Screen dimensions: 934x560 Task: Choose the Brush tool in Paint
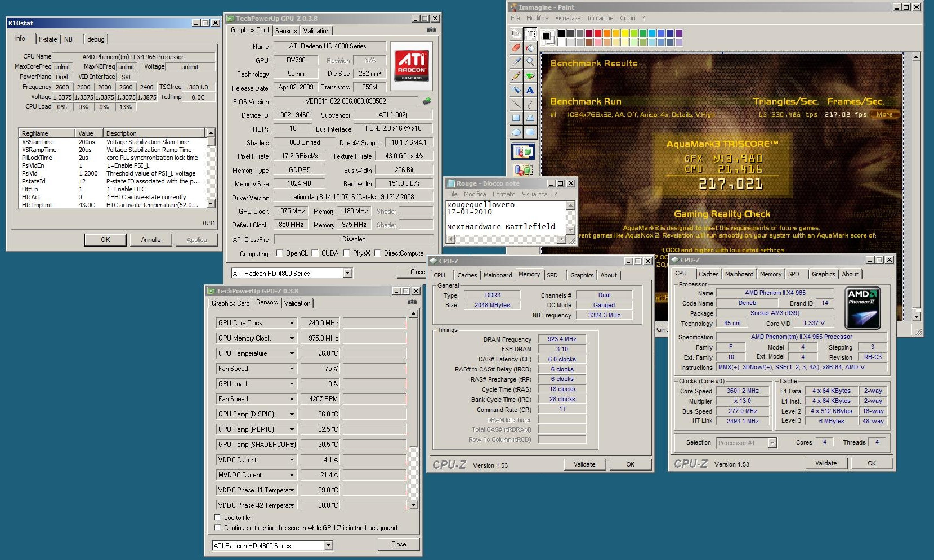point(530,76)
